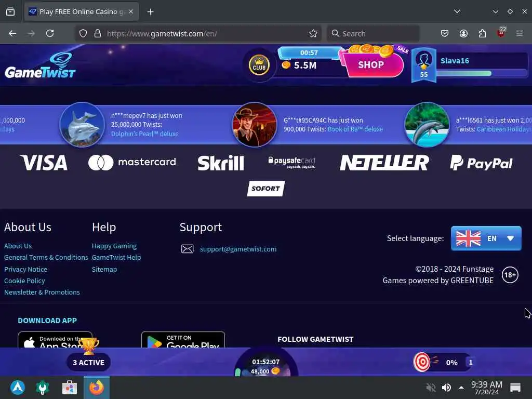Open the 9:39 AM clock calendar
This screenshot has width=532, height=399.
click(486, 388)
